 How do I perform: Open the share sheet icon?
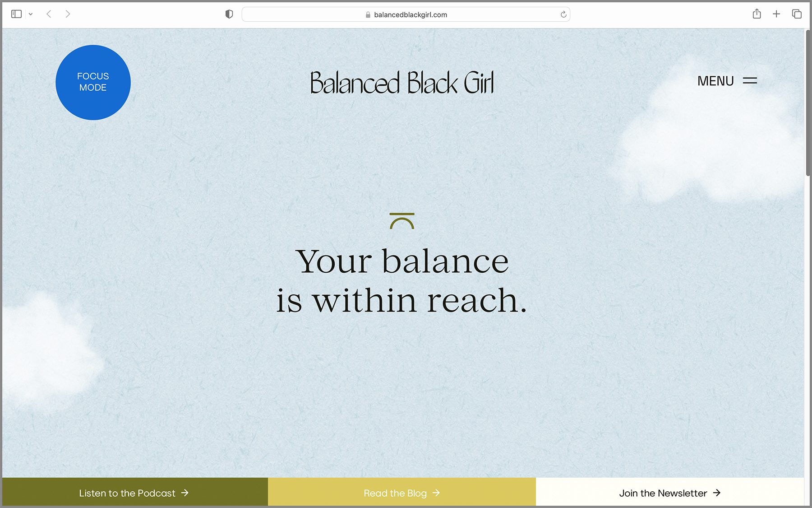(757, 14)
